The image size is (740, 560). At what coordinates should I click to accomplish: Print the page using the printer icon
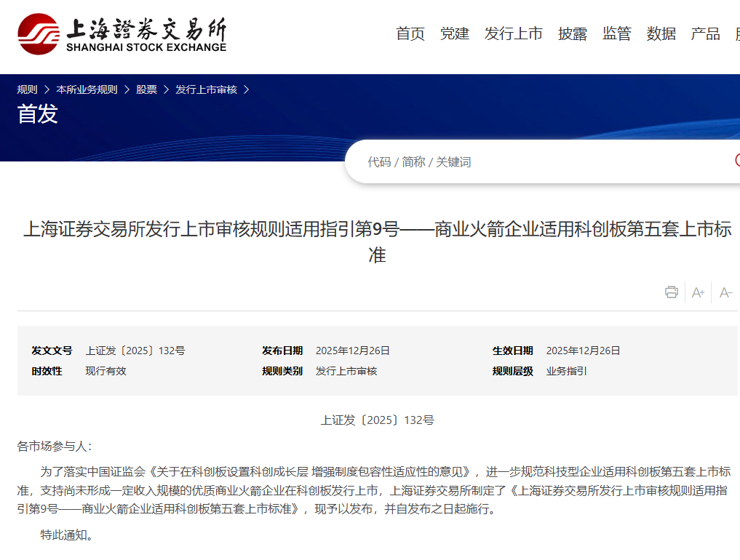coord(671,292)
